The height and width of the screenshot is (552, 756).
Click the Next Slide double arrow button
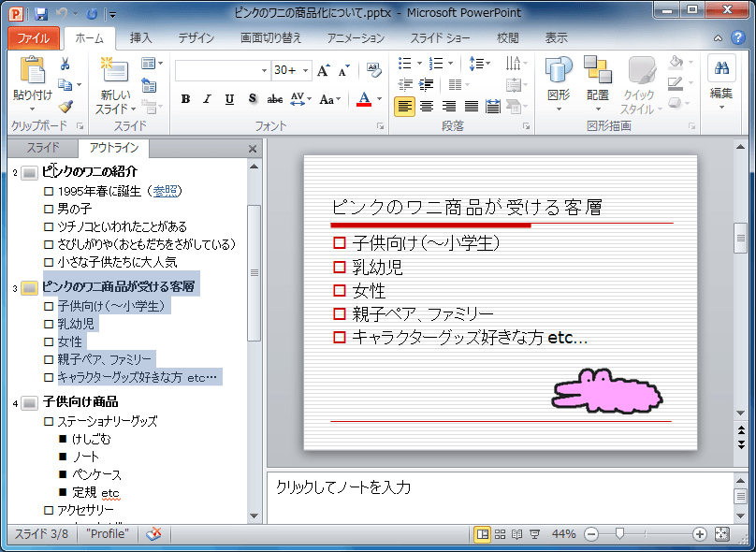tap(741, 444)
